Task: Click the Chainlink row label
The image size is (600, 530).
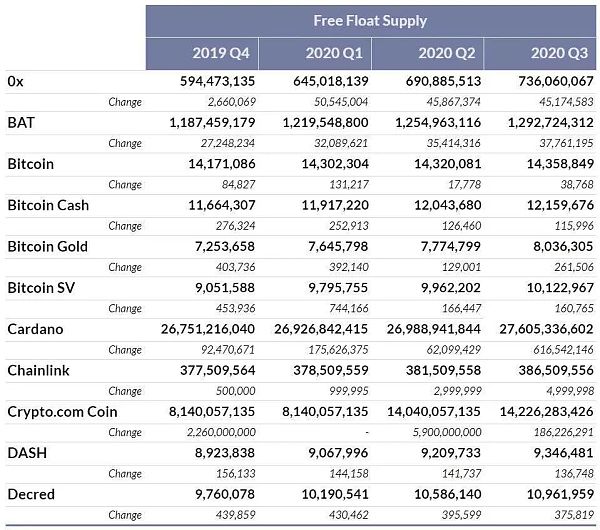Action: [x=38, y=371]
